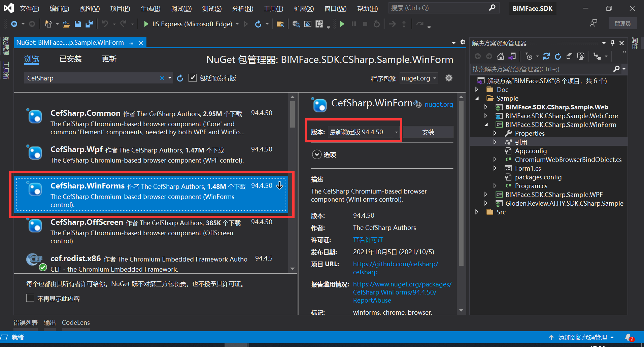Open IIS Express target dropdown arrow
This screenshot has width=644, height=347.
point(237,24)
